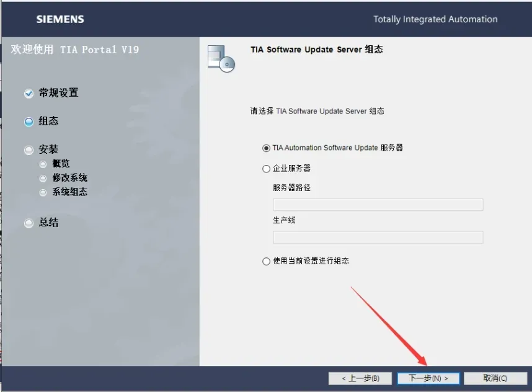The height and width of the screenshot is (392, 532).
Task: Click the 请选择 TIA Software Update Server 组态 prompt
Action: pos(317,111)
